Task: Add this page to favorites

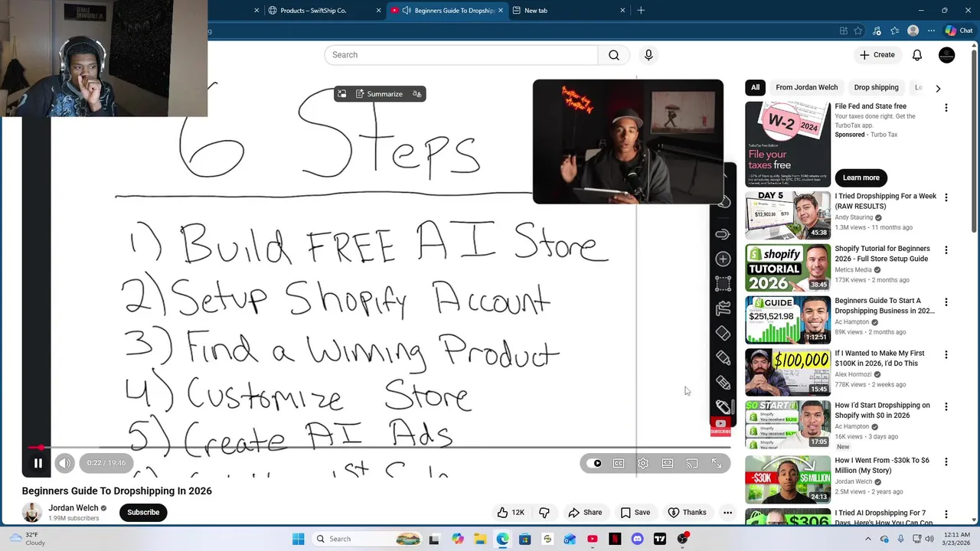Action: pyautogui.click(x=858, y=31)
